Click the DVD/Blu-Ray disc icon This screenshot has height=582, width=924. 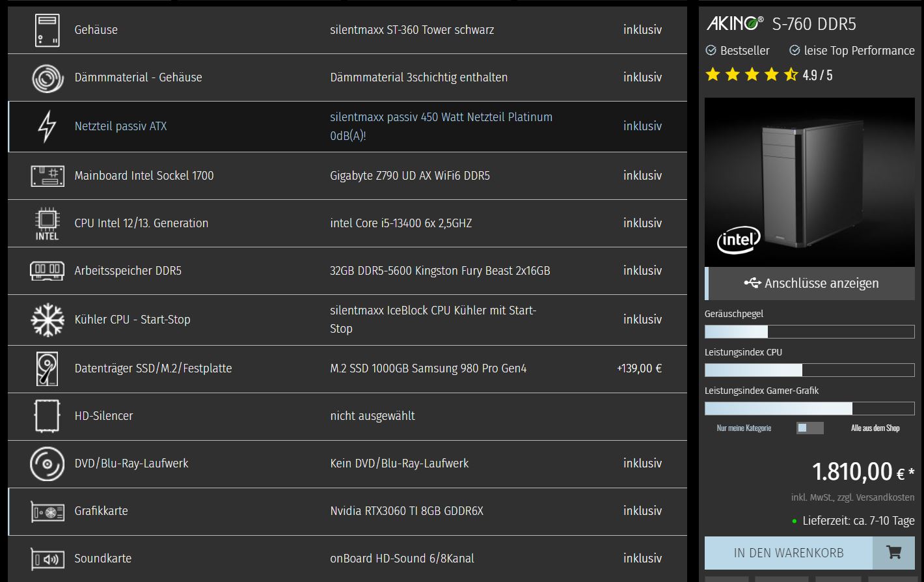click(47, 464)
